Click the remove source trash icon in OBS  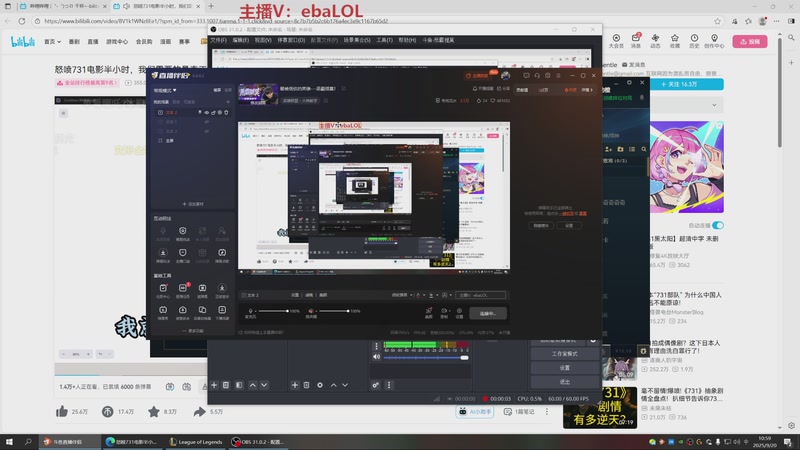[307, 385]
